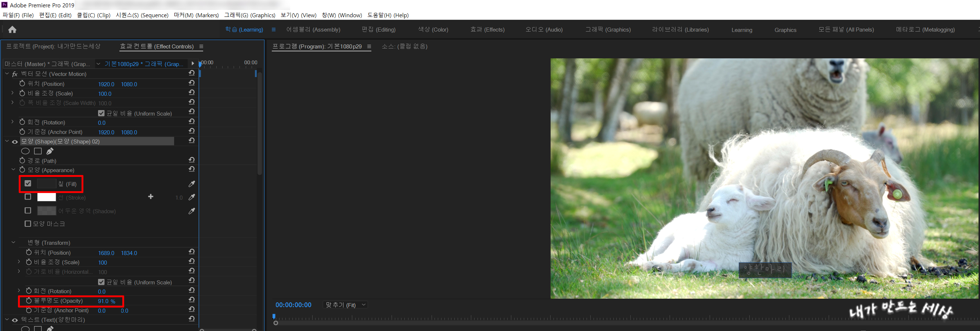Screen dimensions: 980x331
Task: Go to the Home screen icon
Action: pyautogui.click(x=12, y=30)
